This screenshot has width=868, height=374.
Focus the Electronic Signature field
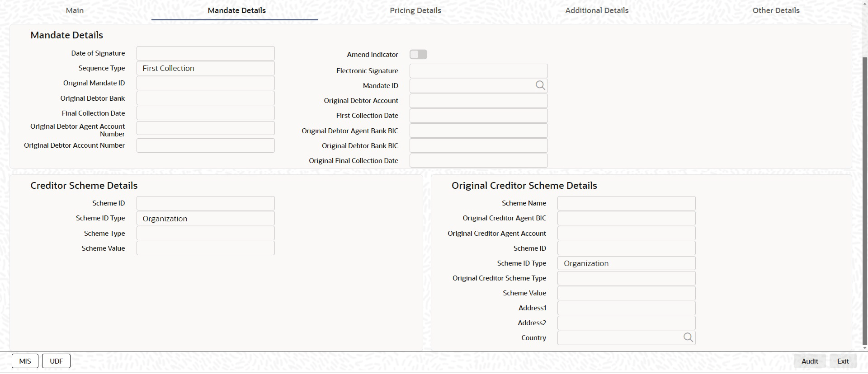479,71
